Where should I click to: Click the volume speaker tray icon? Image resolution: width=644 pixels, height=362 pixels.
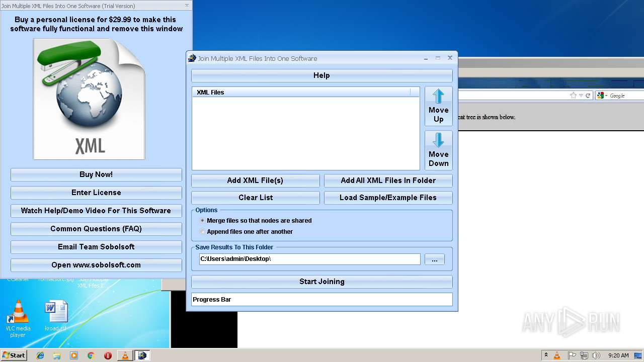click(596, 355)
